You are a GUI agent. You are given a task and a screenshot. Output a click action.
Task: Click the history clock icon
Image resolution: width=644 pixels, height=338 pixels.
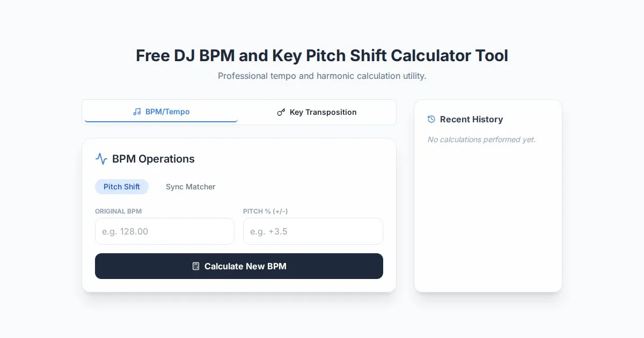[x=431, y=119]
